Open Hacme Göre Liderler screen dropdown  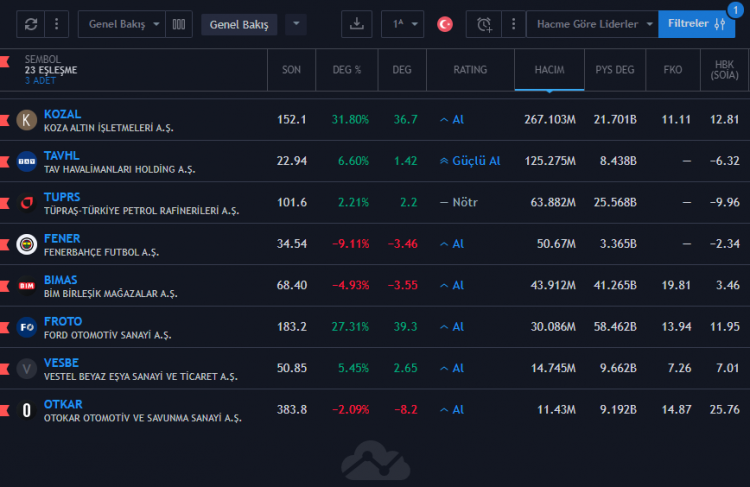click(x=592, y=24)
